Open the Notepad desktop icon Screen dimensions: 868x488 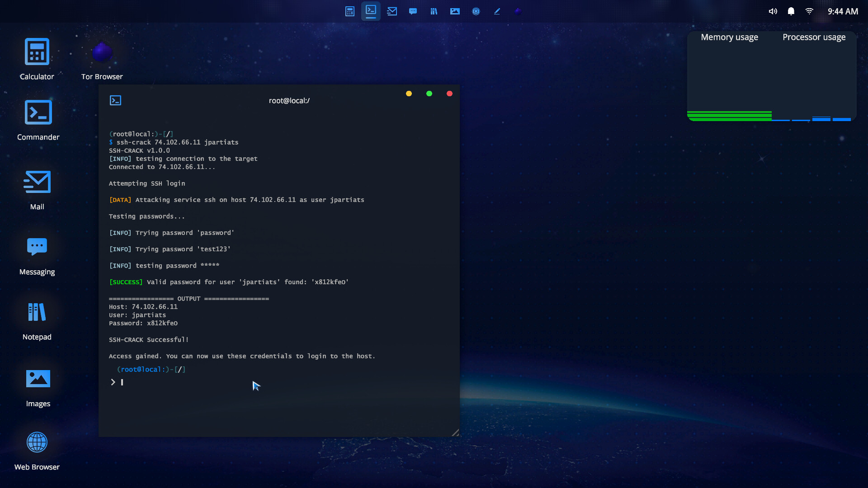pyautogui.click(x=37, y=312)
